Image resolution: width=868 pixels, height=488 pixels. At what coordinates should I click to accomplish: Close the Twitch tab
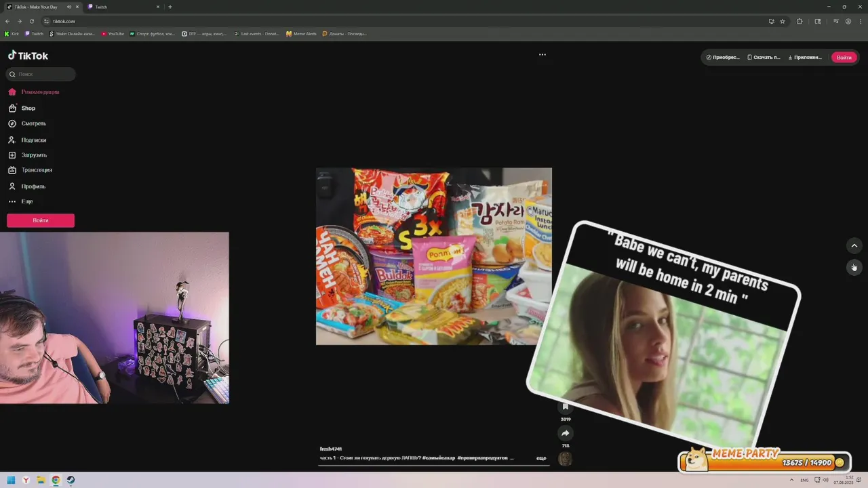point(158,7)
